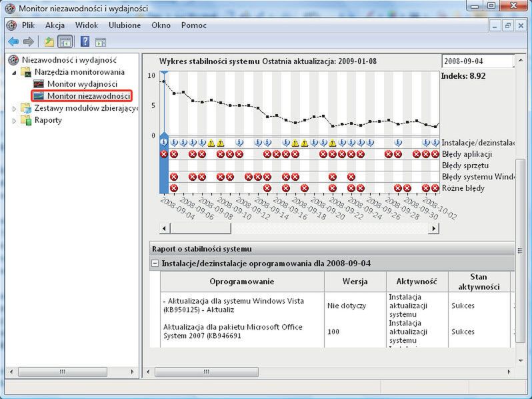Click the right pane horizontal scrollbar thumb
Screen dimensions: 532x399
pos(206,372)
